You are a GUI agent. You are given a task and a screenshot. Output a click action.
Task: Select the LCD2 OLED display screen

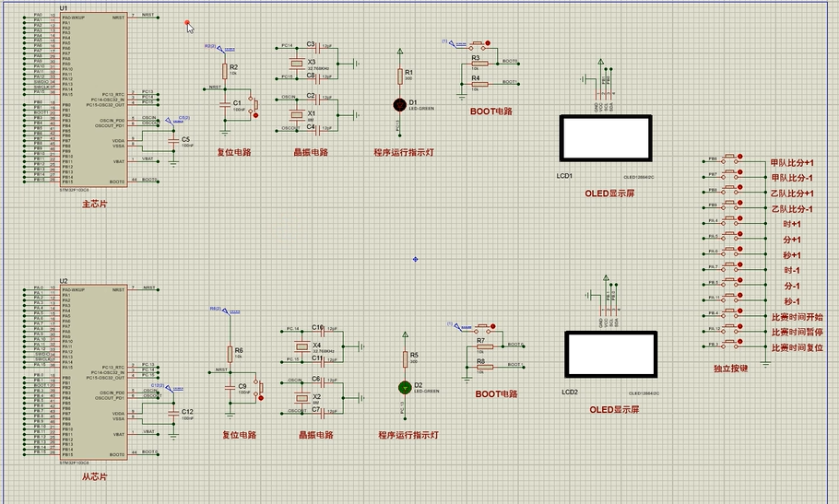click(x=611, y=355)
